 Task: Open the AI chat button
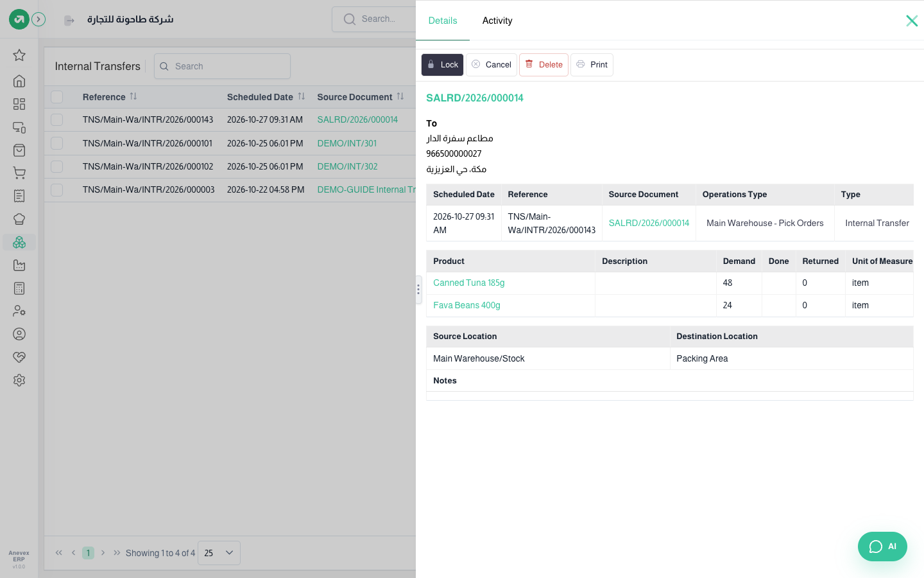[882, 547]
